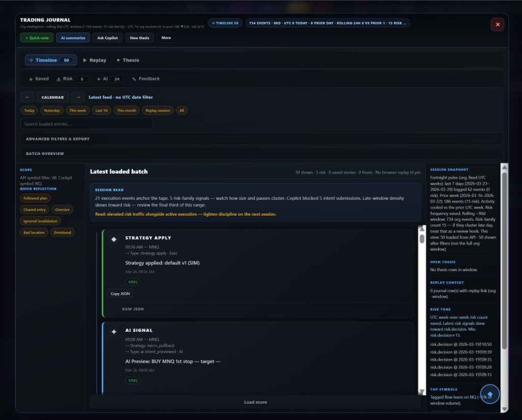Click the Saved star filter
Screen dimensions: 522x420
click(39, 79)
